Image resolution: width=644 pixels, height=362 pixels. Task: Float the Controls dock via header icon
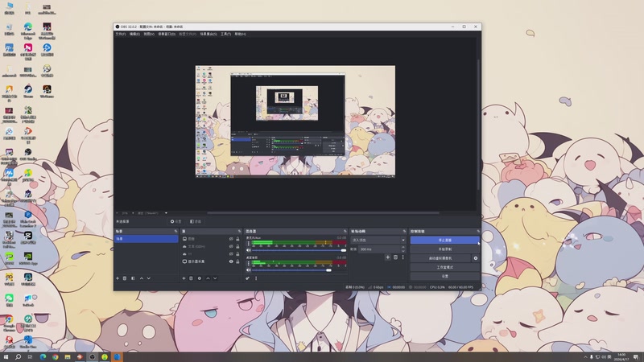[x=478, y=231]
